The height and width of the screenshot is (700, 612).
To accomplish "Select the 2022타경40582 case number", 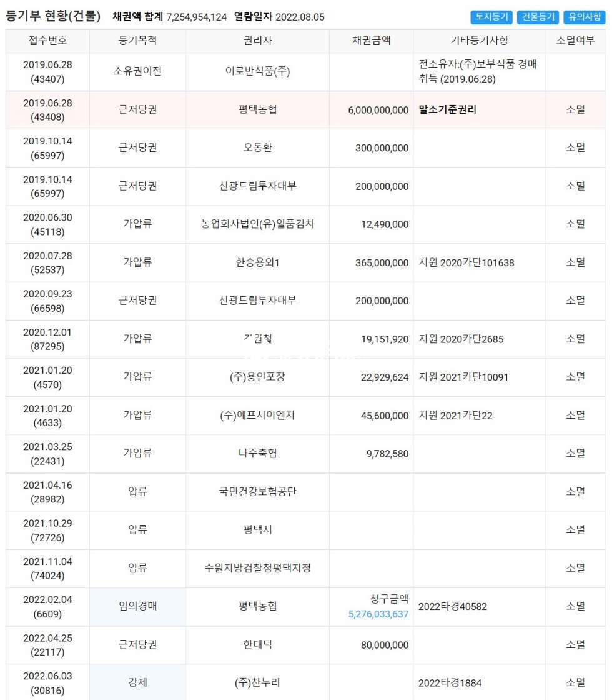I will pyautogui.click(x=452, y=607).
